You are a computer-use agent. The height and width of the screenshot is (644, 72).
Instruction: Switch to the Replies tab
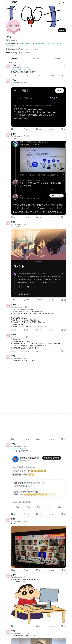(36, 58)
